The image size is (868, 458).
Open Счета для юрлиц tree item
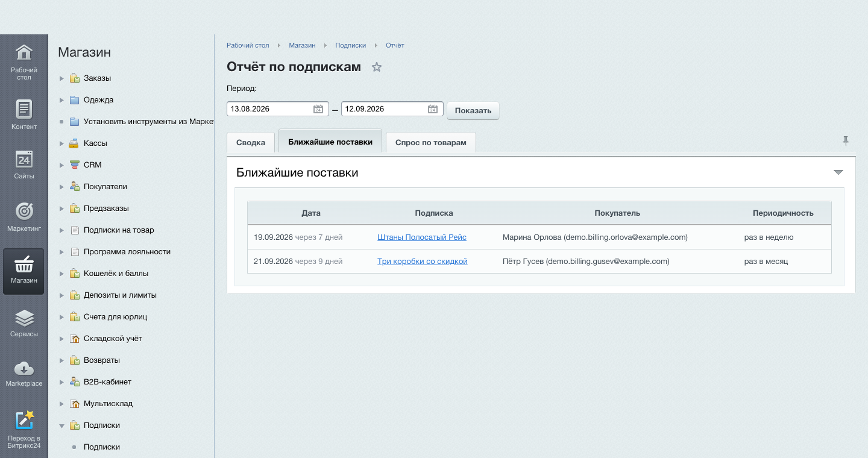[115, 316]
